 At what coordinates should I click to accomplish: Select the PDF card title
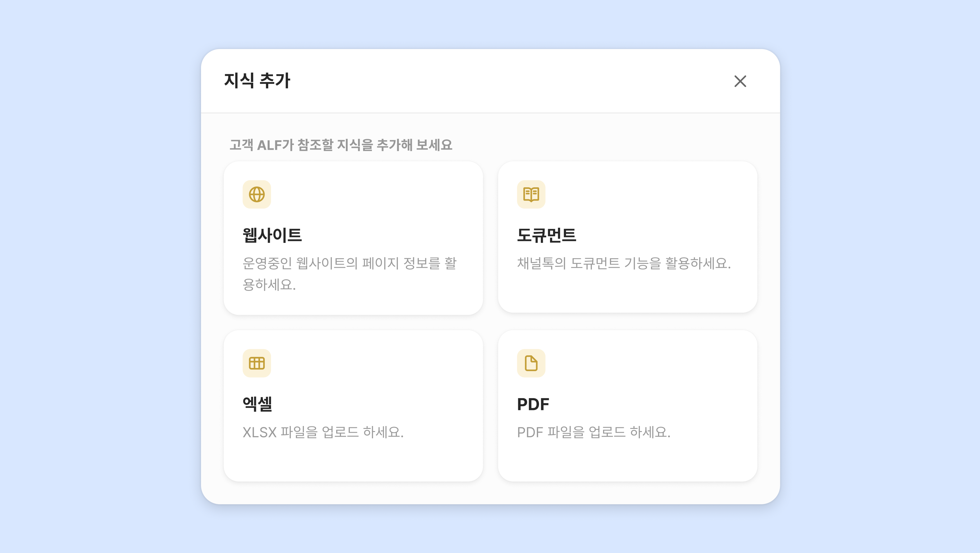[x=533, y=404]
